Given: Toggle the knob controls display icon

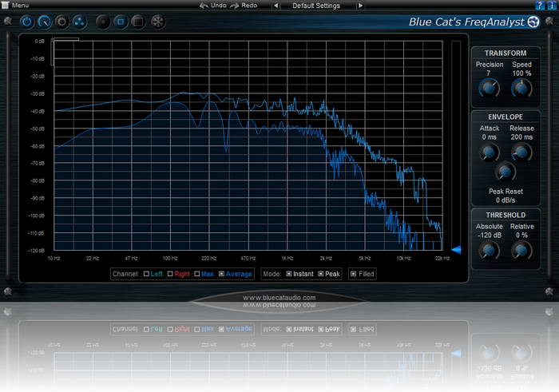Looking at the screenshot, I should pyautogui.click(x=45, y=22).
